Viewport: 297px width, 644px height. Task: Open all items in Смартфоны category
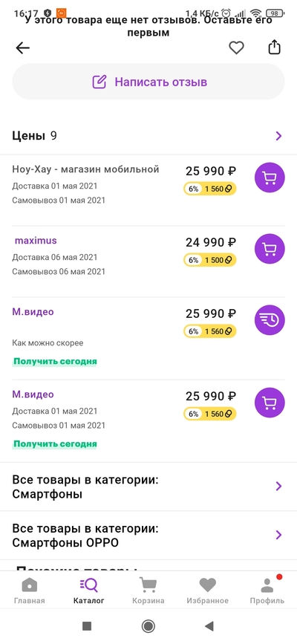pyautogui.click(x=148, y=487)
